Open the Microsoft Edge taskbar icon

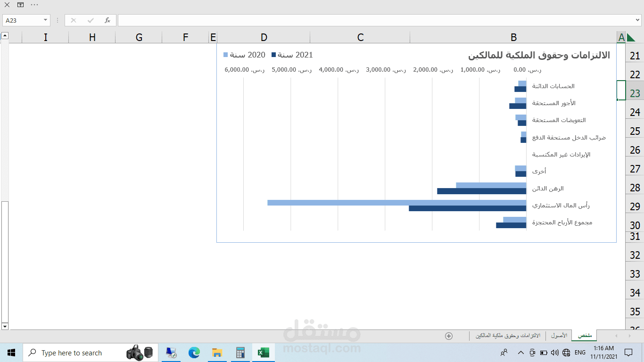(194, 353)
